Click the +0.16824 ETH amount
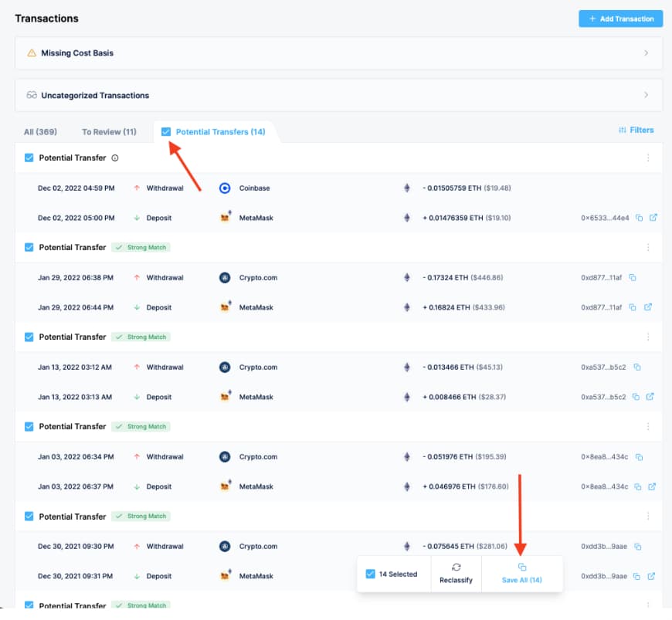Screen dimensions: 672x620 tap(446, 307)
